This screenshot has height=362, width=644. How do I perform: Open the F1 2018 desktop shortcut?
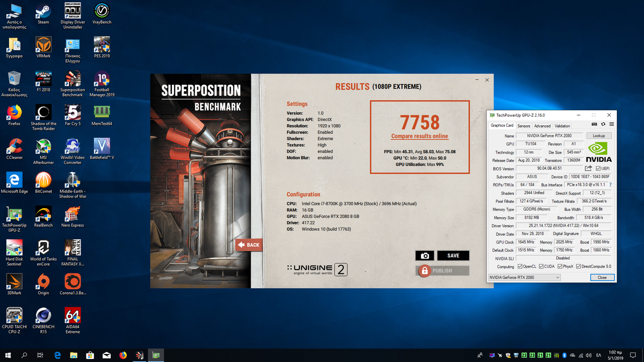click(43, 81)
